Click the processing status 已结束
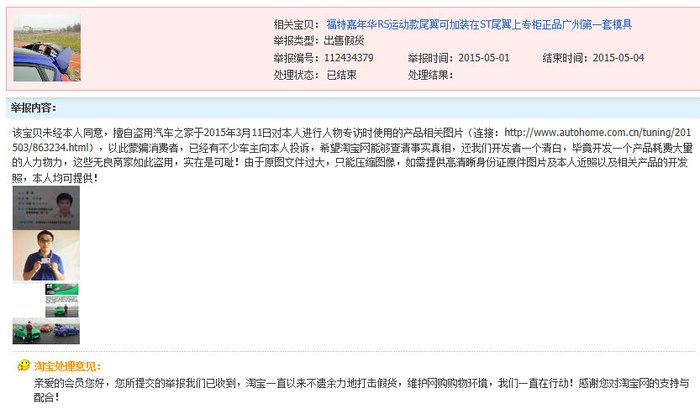Viewport: 700px width, 409px height. 342,75
